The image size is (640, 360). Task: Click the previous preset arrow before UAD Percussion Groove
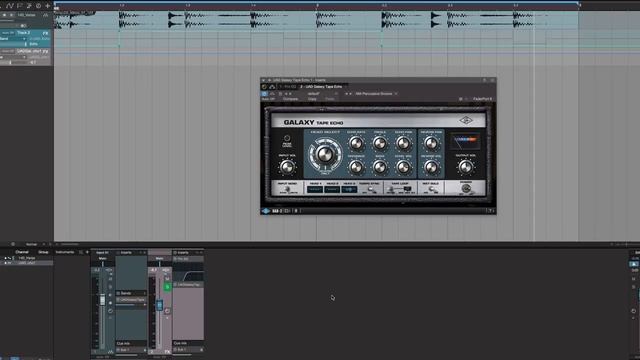point(346,93)
